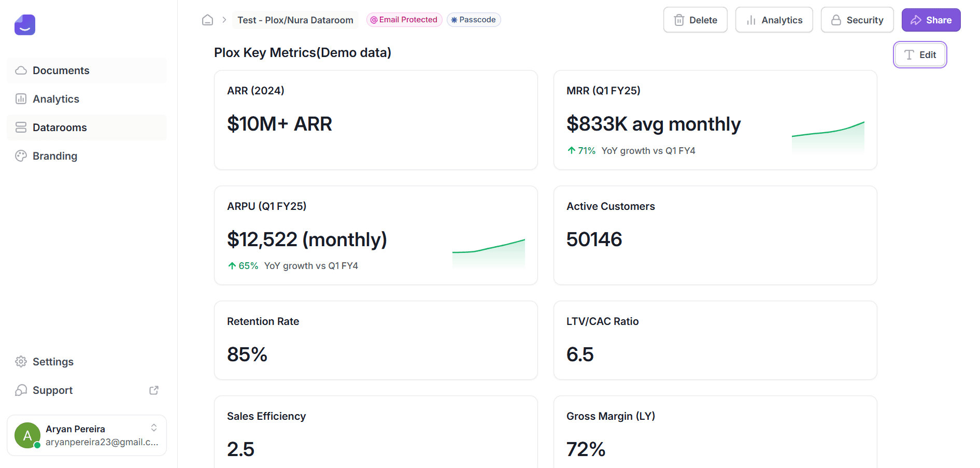
Task: Click the Aryan Pereira avatar
Action: 27,435
